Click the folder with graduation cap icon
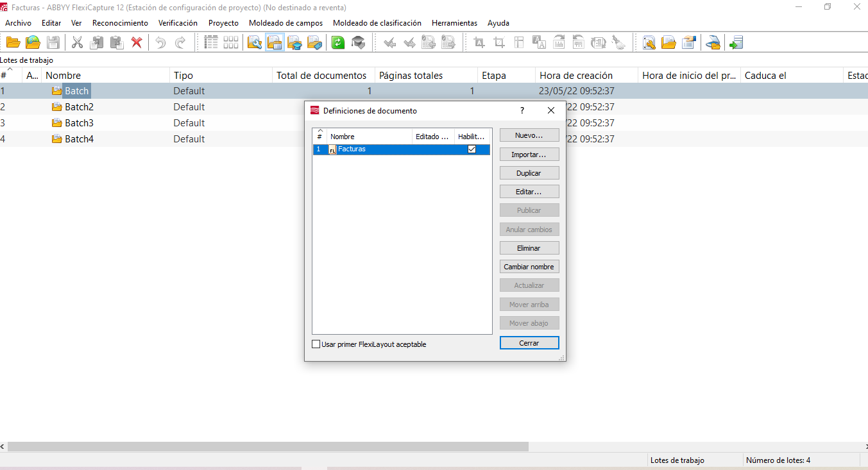 (294, 42)
